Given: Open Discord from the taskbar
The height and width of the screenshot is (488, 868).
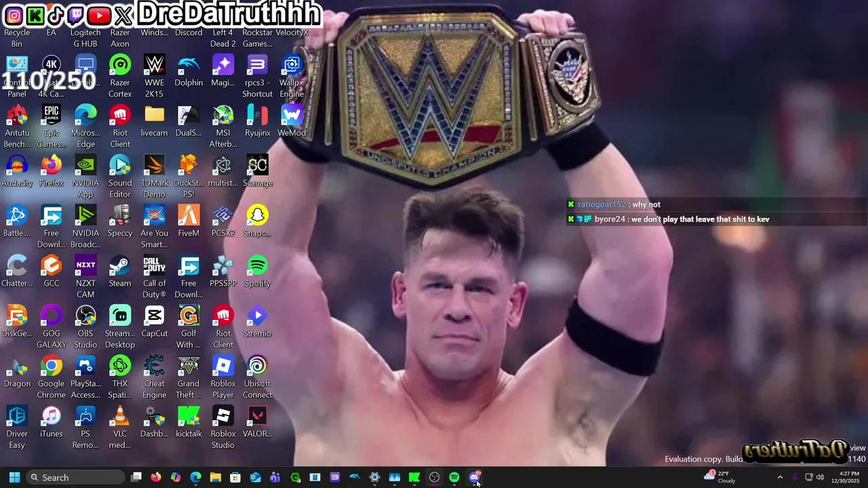Looking at the screenshot, I should (x=475, y=477).
